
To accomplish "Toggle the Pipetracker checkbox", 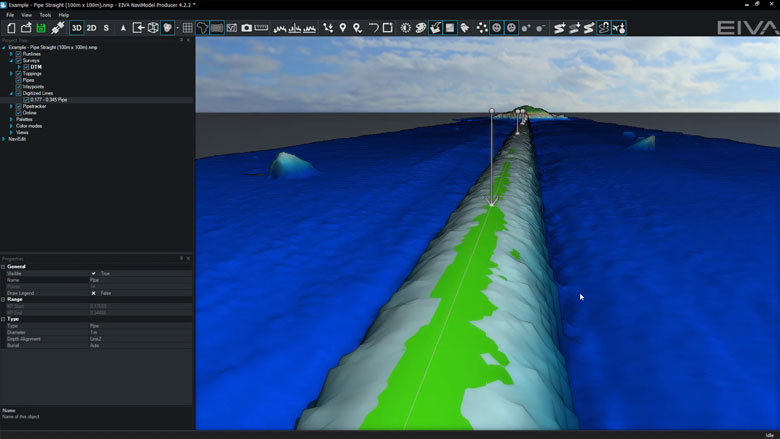I will point(18,106).
